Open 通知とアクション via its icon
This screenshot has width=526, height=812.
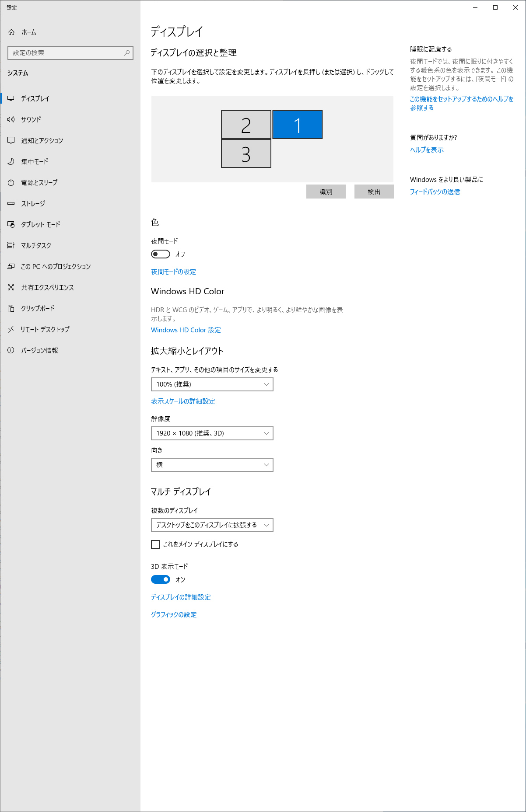pos(11,140)
